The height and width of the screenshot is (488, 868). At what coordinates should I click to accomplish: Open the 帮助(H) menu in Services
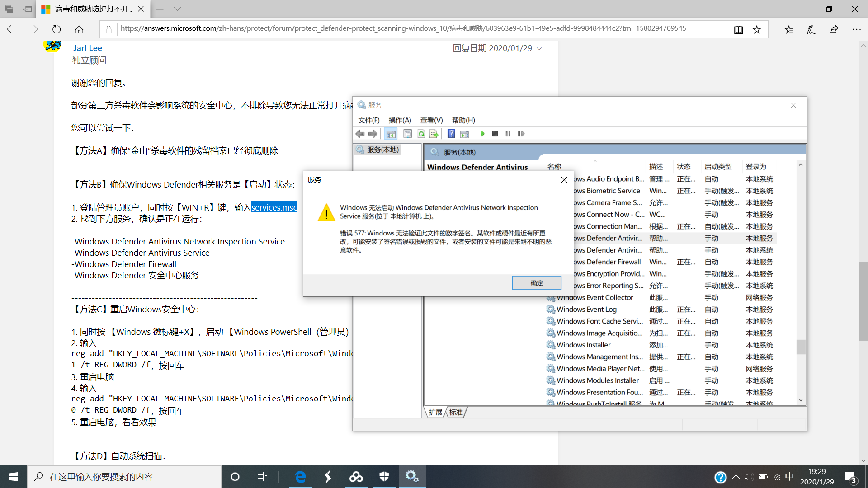pyautogui.click(x=463, y=120)
